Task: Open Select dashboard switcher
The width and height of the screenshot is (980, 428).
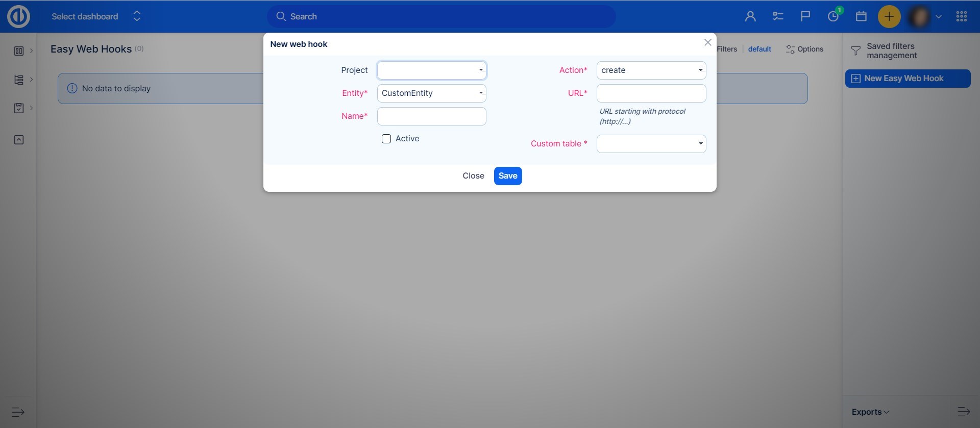Action: tap(95, 16)
